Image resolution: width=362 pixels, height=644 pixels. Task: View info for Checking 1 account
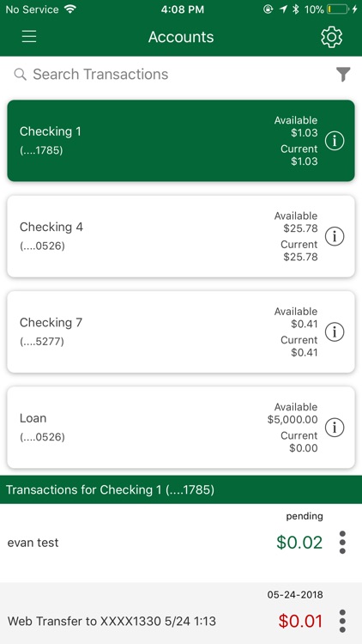(x=335, y=141)
